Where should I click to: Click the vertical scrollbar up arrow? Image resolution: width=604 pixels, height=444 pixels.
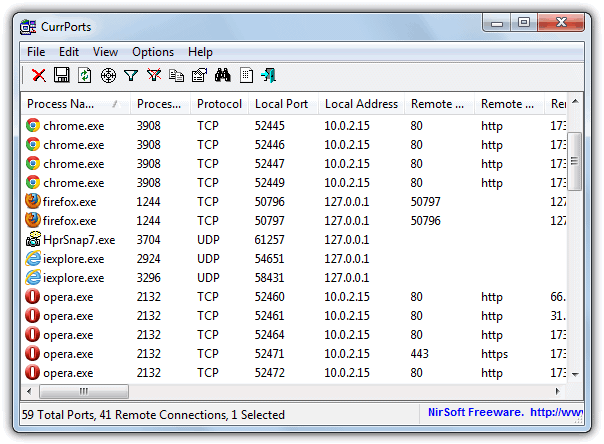pyautogui.click(x=575, y=101)
